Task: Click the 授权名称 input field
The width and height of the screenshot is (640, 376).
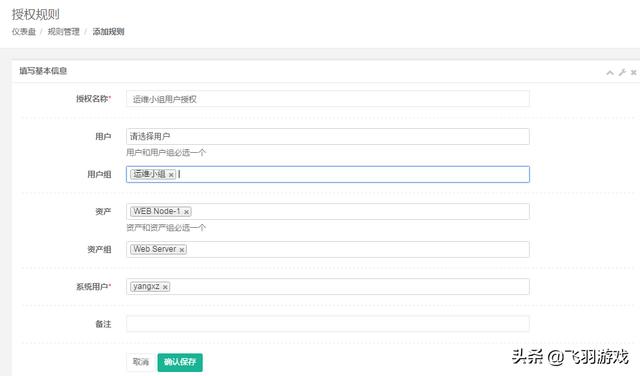Action: pyautogui.click(x=328, y=99)
